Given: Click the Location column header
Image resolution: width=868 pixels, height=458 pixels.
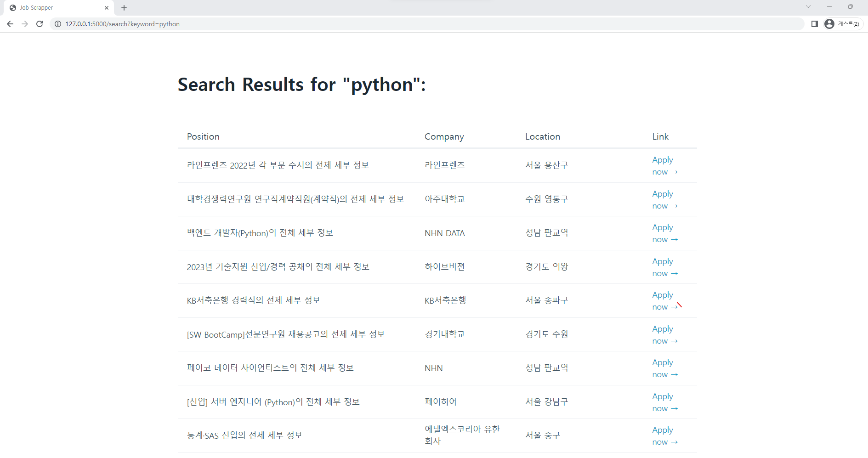Looking at the screenshot, I should click(x=543, y=136).
